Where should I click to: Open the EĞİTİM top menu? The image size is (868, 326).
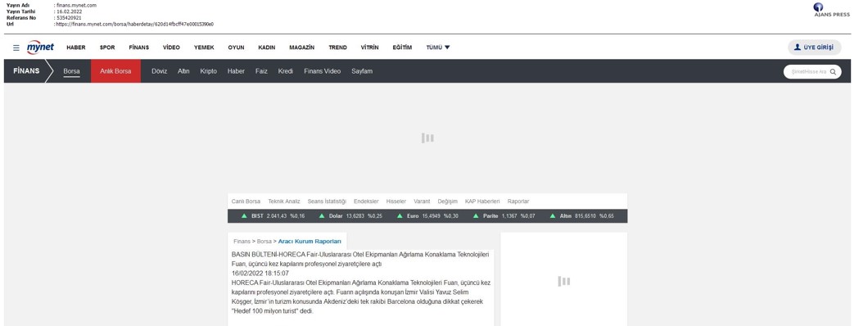[x=402, y=48]
